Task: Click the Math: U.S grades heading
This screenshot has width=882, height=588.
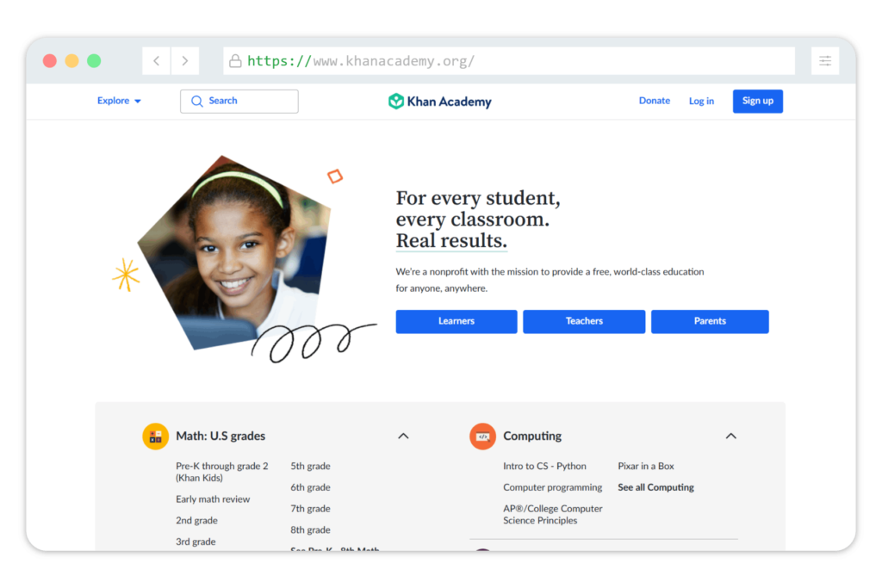Action: pyautogui.click(x=220, y=436)
